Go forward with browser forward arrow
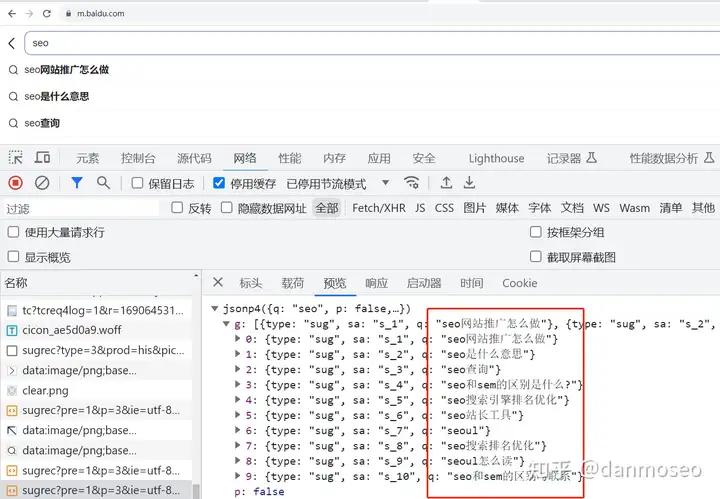 coord(29,13)
